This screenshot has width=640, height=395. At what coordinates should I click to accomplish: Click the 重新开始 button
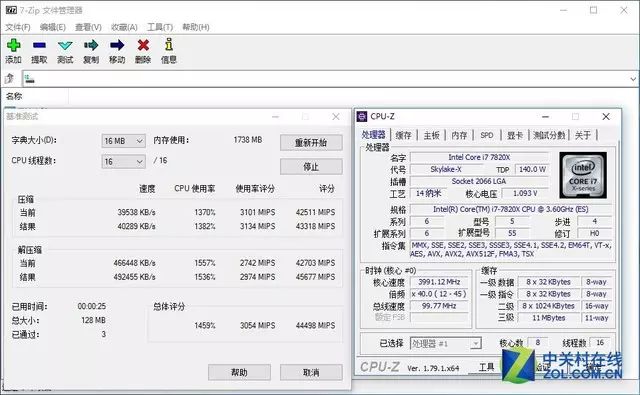(311, 142)
